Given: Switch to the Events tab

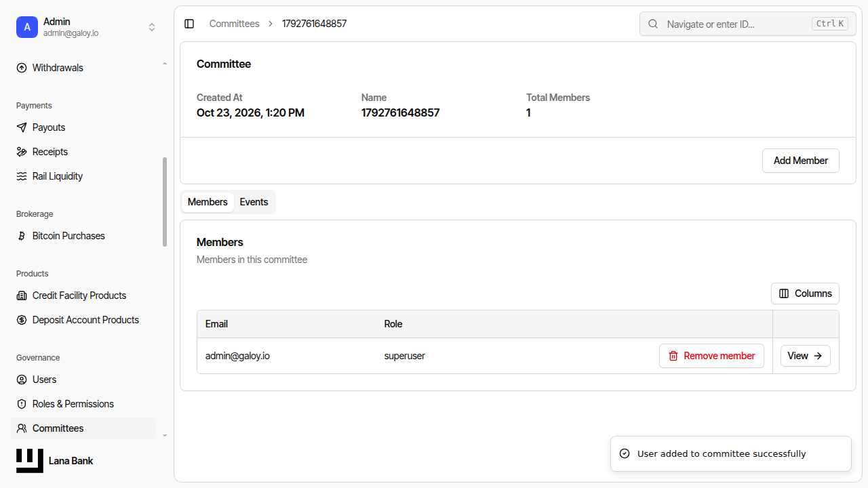Looking at the screenshot, I should (254, 202).
